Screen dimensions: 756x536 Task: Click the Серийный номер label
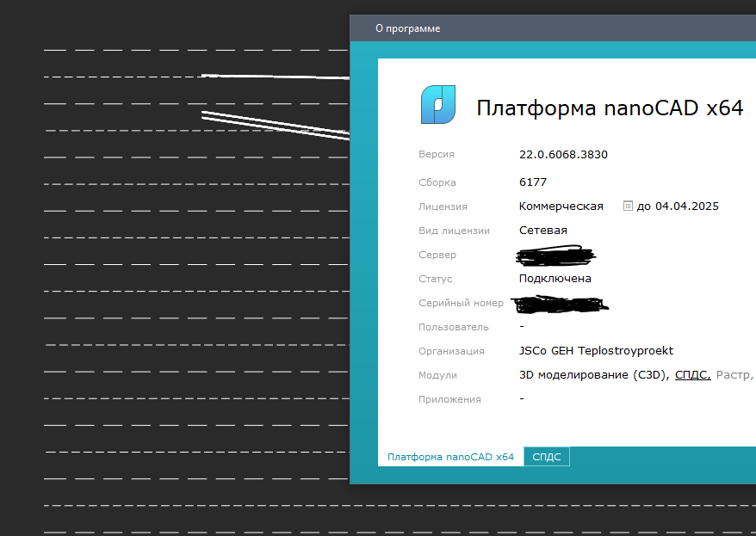pos(461,303)
